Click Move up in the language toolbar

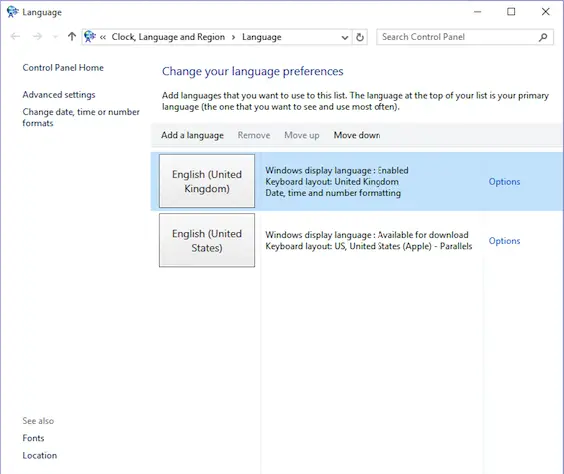pyautogui.click(x=302, y=135)
